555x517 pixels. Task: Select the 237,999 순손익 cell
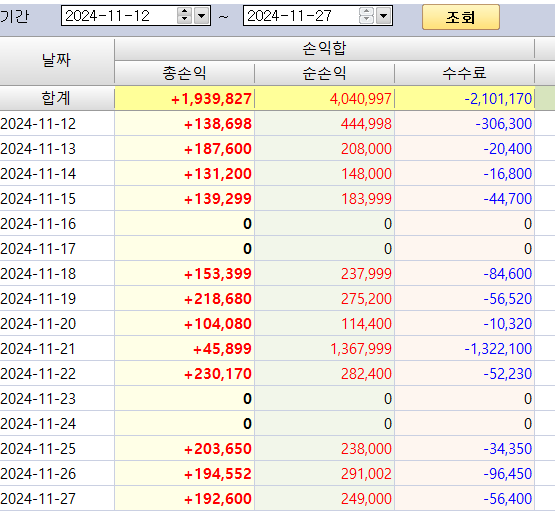coord(324,274)
